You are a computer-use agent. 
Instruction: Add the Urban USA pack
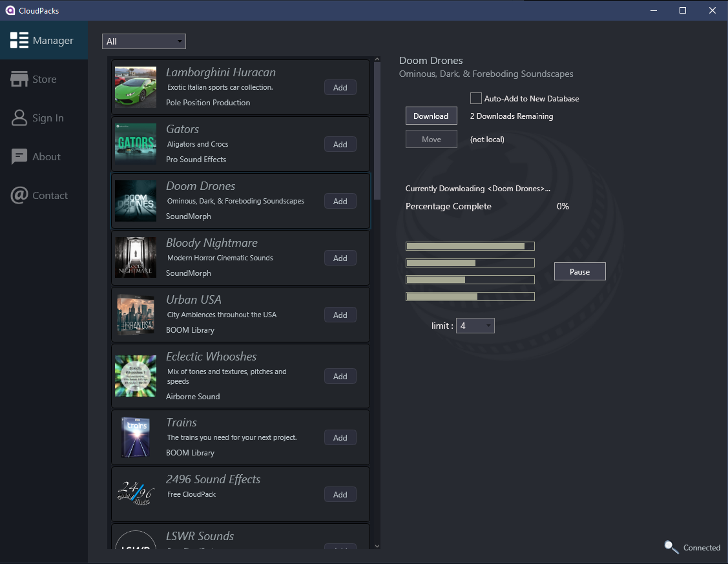(x=340, y=315)
